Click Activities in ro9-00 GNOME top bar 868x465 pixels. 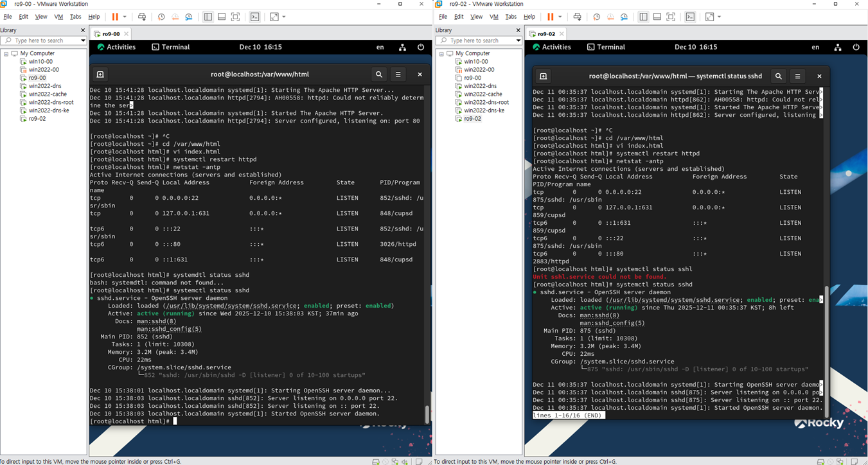[116, 47]
